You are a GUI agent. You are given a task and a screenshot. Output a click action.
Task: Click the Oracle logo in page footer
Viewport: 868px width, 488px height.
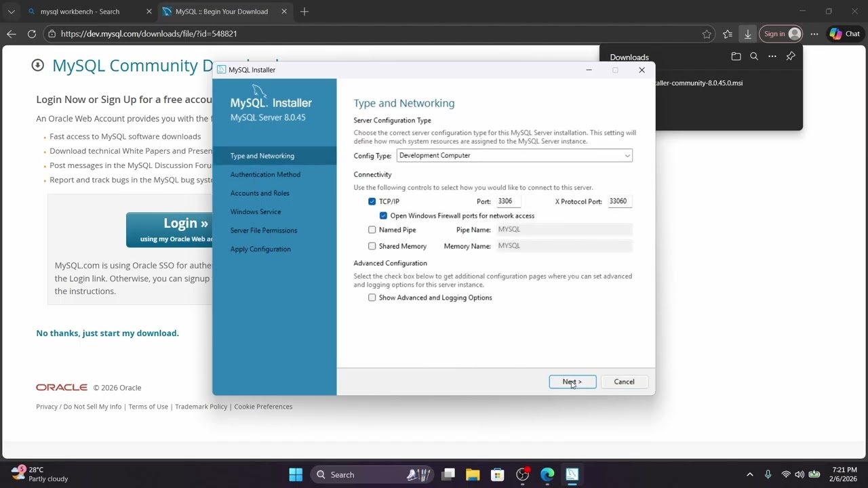point(62,388)
